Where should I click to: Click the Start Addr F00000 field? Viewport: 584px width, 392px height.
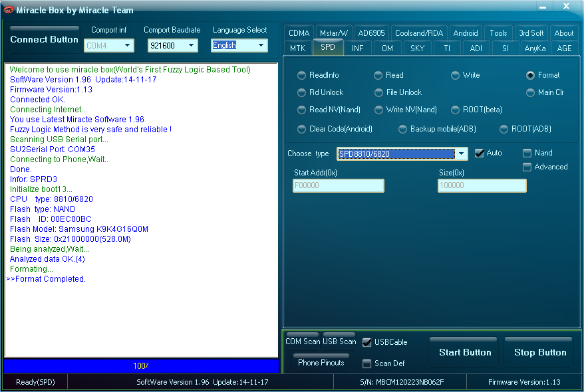(x=338, y=185)
